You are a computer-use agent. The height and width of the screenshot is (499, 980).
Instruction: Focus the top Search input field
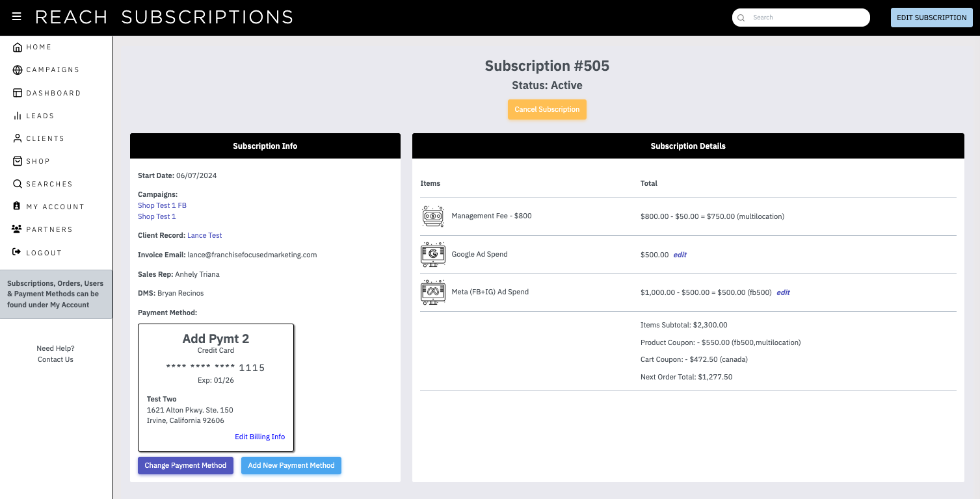point(801,18)
